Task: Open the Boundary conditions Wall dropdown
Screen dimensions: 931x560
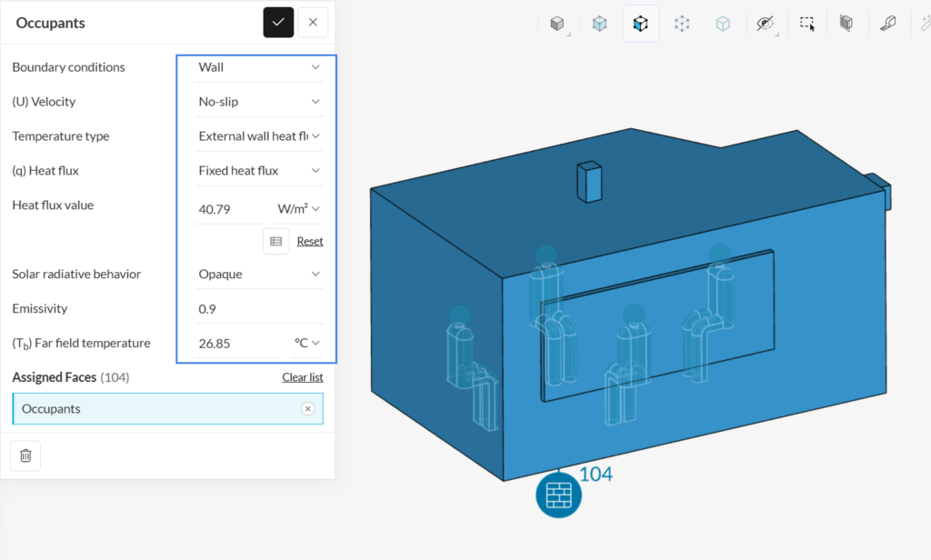Action: pyautogui.click(x=259, y=67)
